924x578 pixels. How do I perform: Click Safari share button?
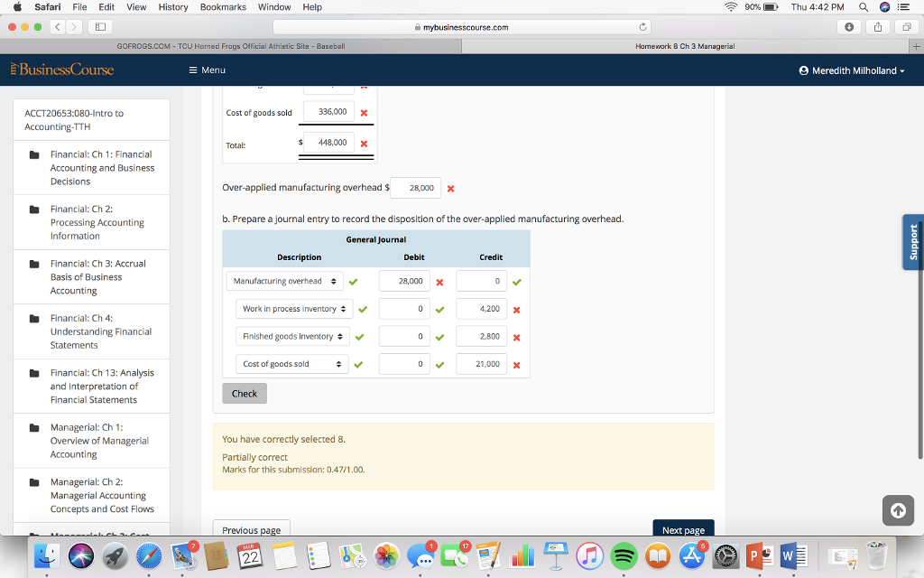(x=878, y=26)
